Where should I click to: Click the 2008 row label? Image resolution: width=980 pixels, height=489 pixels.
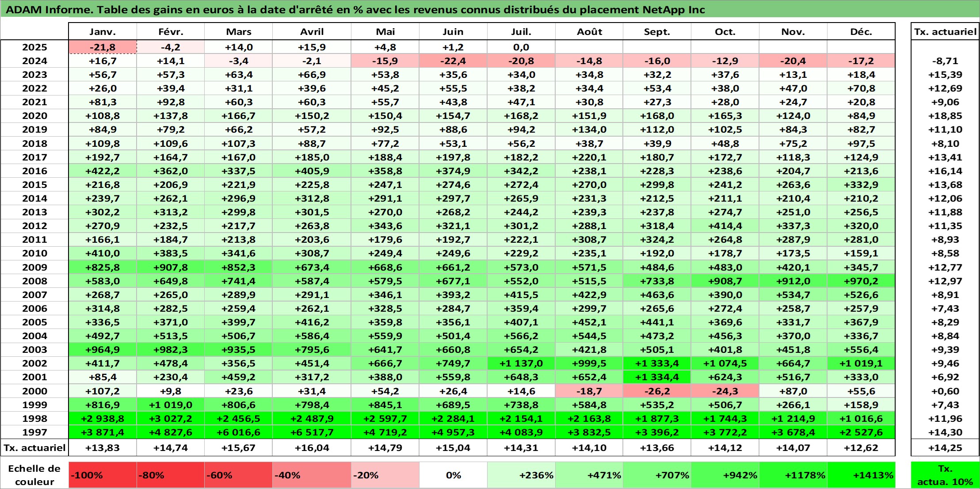pos(34,281)
